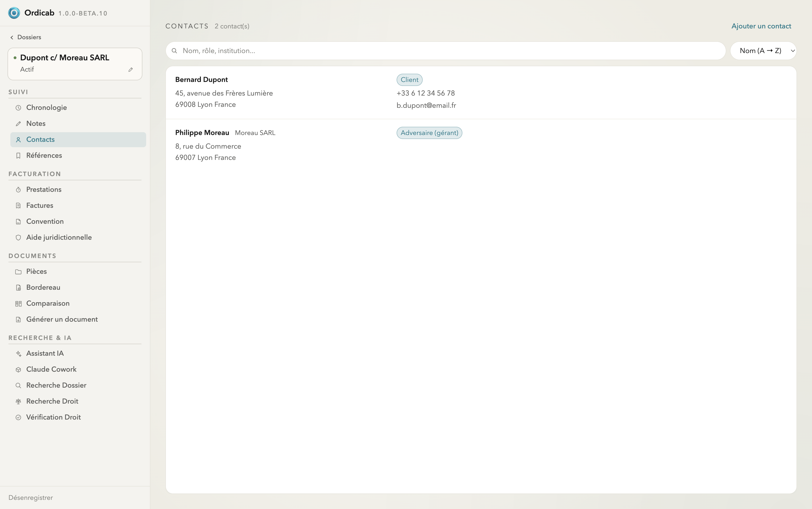Click Ajouter un contact link
Viewport: 812px width, 509px height.
click(761, 26)
